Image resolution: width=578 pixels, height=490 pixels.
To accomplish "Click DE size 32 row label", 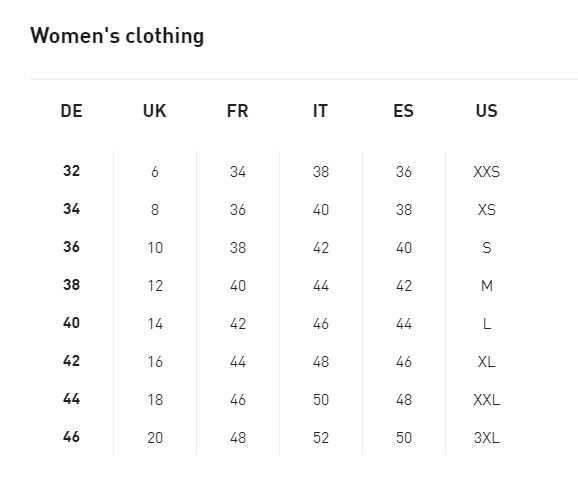I will coord(71,171).
